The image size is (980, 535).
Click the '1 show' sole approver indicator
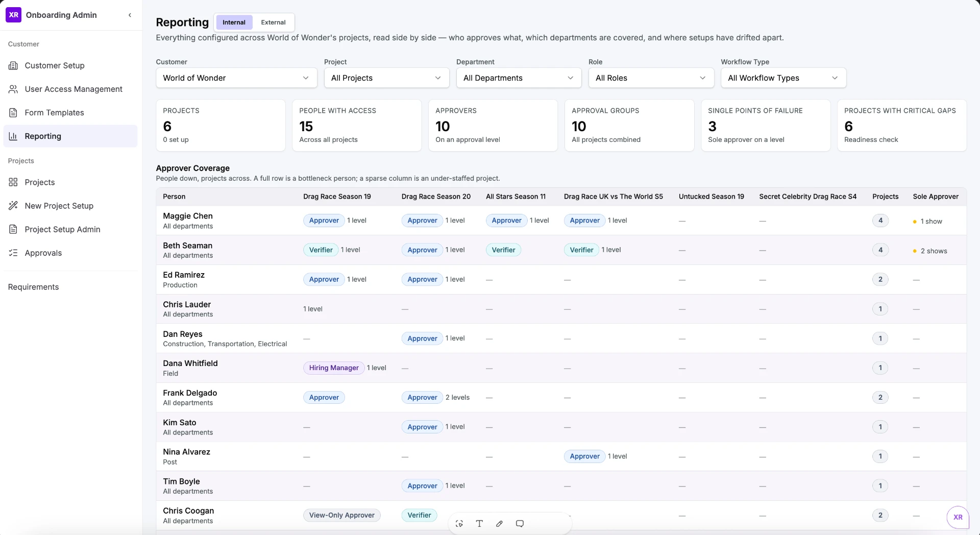(x=927, y=222)
